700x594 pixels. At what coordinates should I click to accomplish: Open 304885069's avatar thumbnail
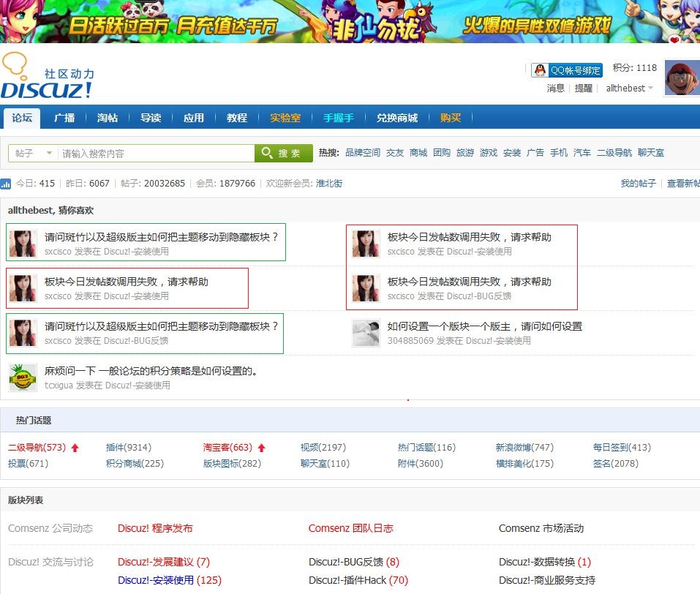point(366,333)
